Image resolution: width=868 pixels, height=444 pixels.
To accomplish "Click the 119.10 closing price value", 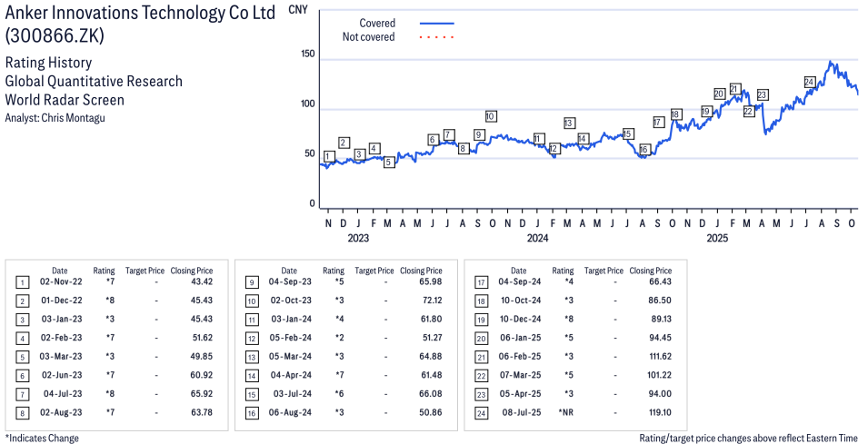I will (659, 412).
